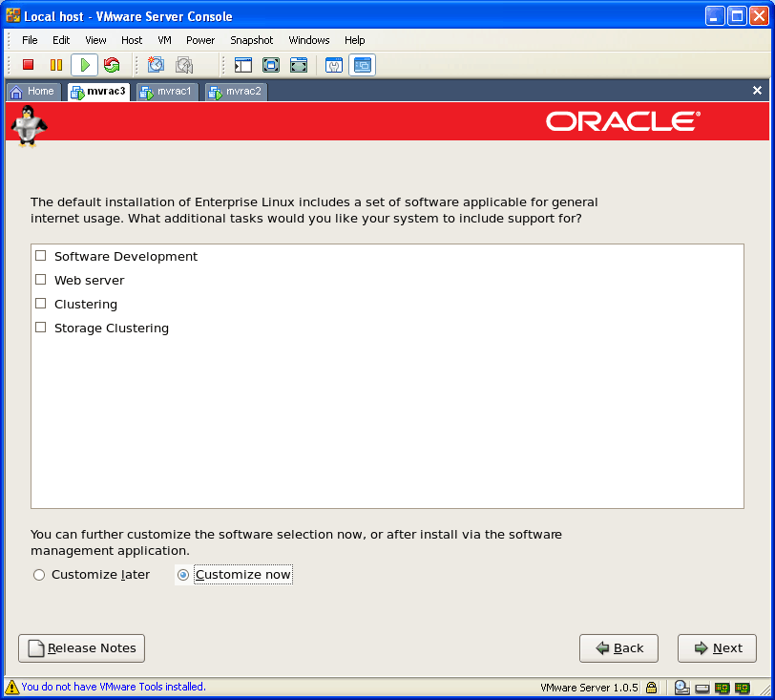The width and height of the screenshot is (775, 700).
Task: Click the Next button
Action: [x=717, y=648]
